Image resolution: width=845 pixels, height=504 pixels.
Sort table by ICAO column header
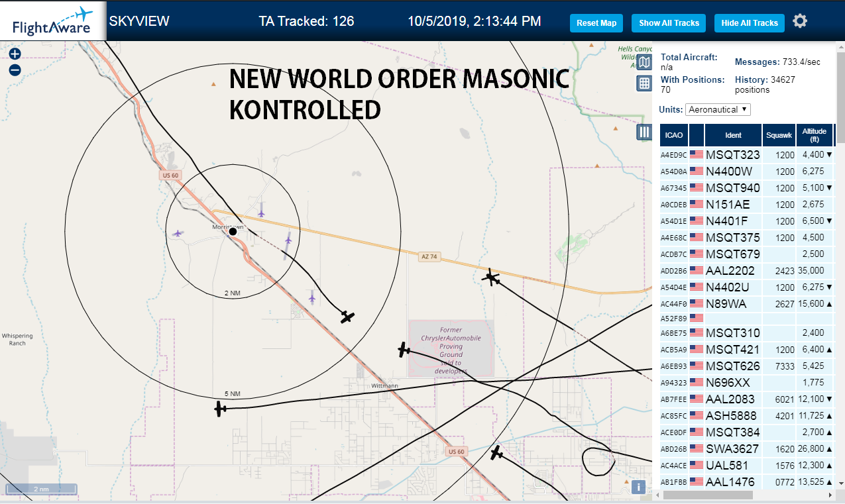point(674,135)
